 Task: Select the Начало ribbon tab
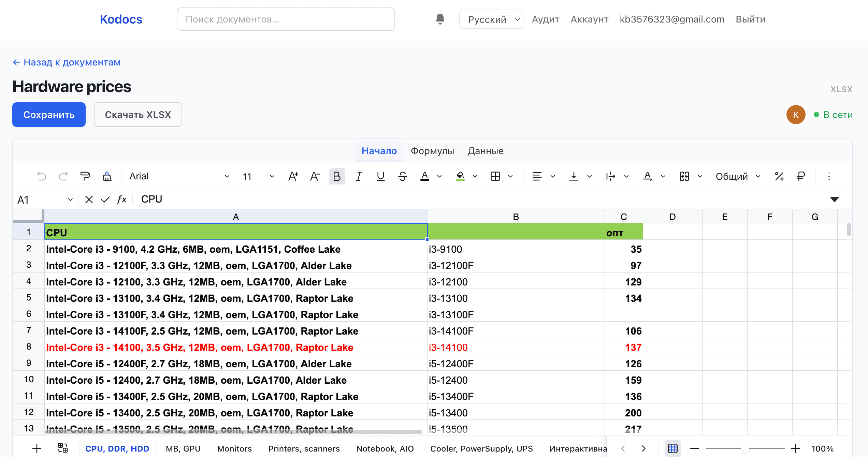coord(379,151)
